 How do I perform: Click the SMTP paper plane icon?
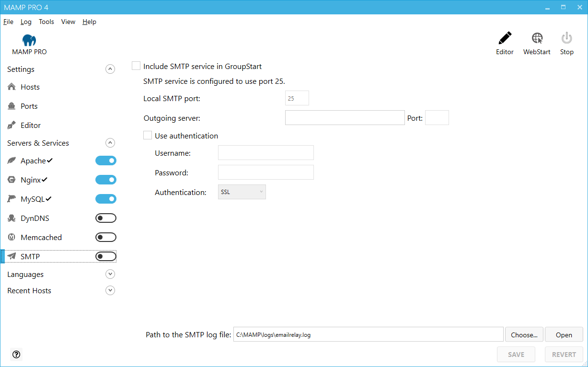pyautogui.click(x=12, y=256)
